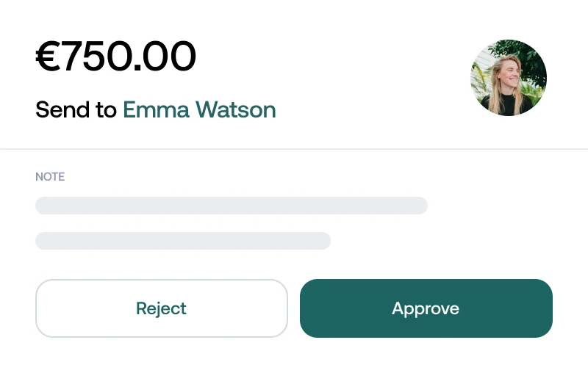Click the Reject button
This screenshot has width=588, height=373.
click(x=161, y=308)
